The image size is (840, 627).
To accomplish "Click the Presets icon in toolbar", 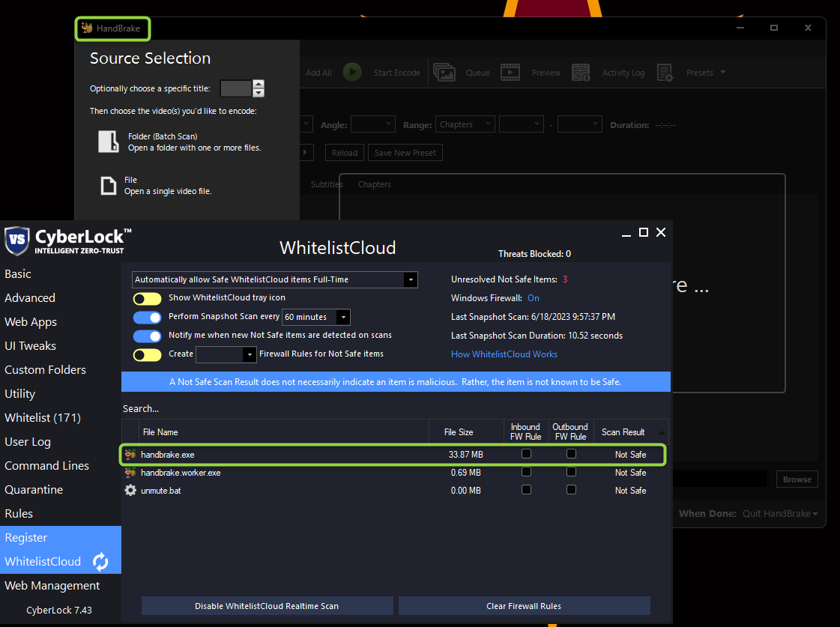I will (665, 72).
